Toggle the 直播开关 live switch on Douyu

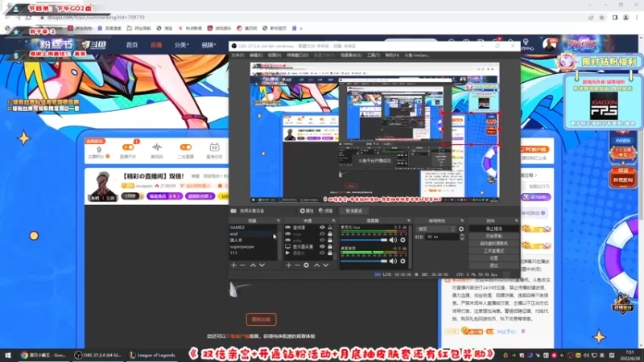click(x=128, y=147)
